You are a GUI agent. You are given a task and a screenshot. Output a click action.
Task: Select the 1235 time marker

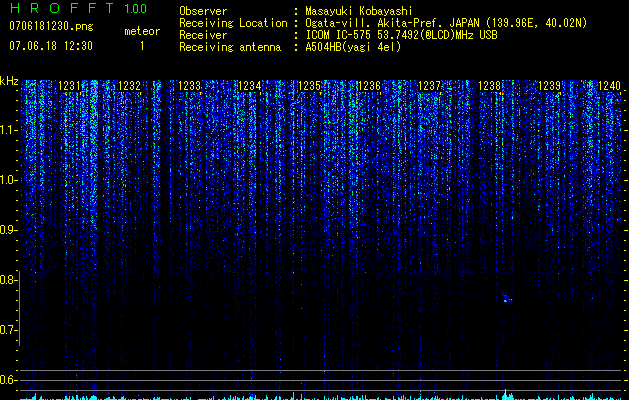click(309, 86)
